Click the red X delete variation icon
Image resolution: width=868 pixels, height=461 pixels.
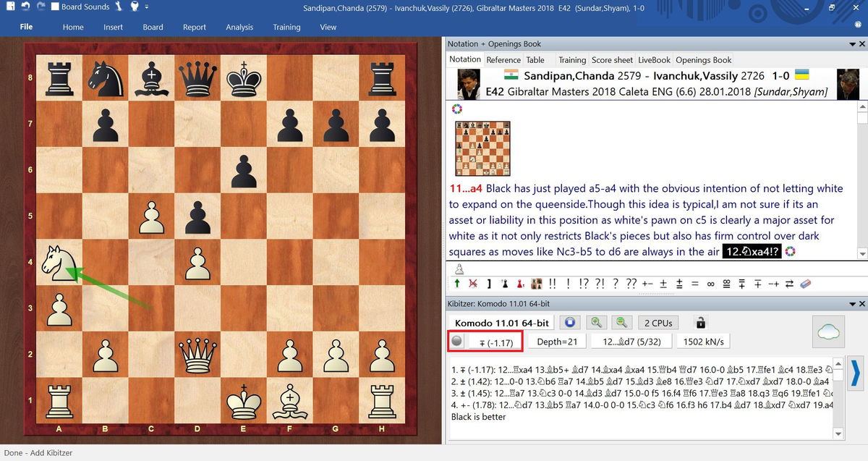click(473, 284)
